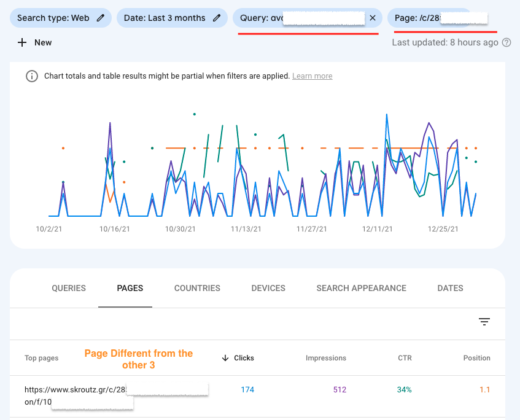Remove the Query filter with X
This screenshot has height=420, width=520.
pyautogui.click(x=373, y=18)
